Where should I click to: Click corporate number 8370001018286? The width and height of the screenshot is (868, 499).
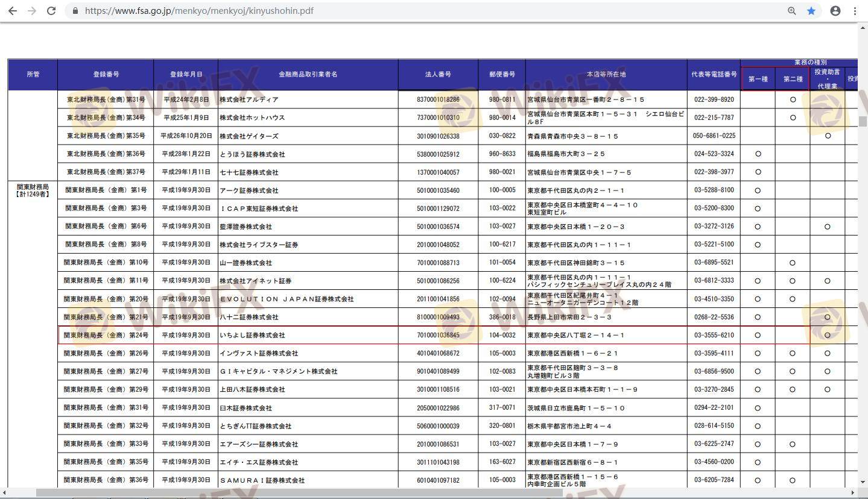[x=438, y=99]
